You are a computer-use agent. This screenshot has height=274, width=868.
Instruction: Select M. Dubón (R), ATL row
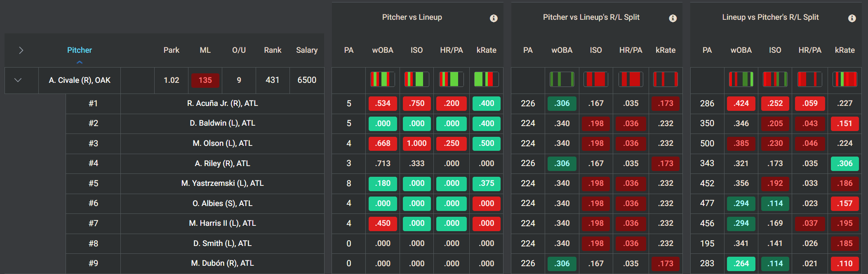click(222, 263)
